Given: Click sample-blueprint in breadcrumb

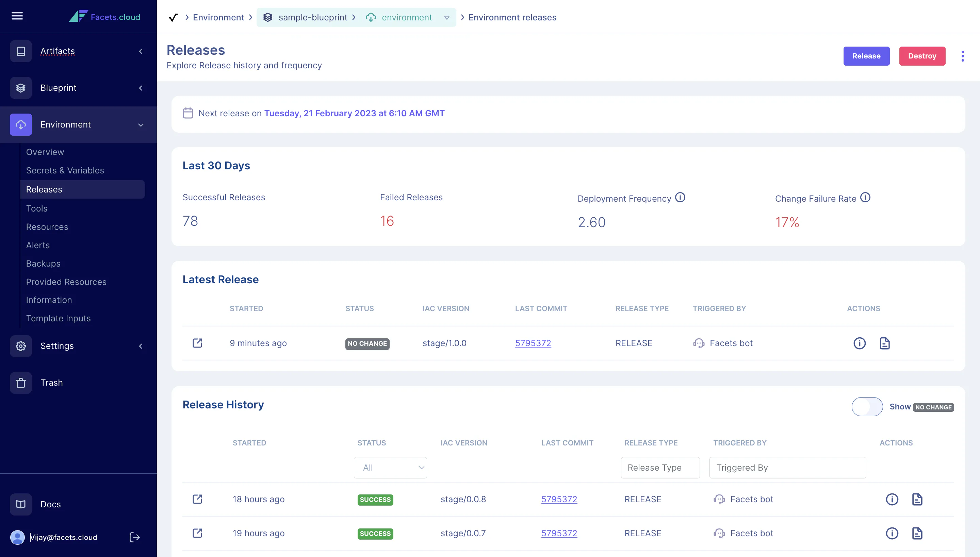Looking at the screenshot, I should point(313,18).
